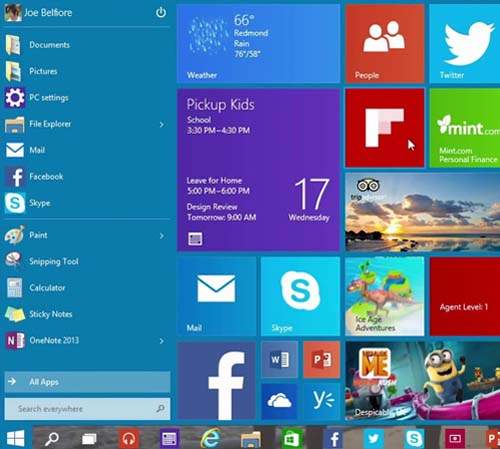The width and height of the screenshot is (500, 449).
Task: Open the Flipboard tile
Action: click(385, 128)
